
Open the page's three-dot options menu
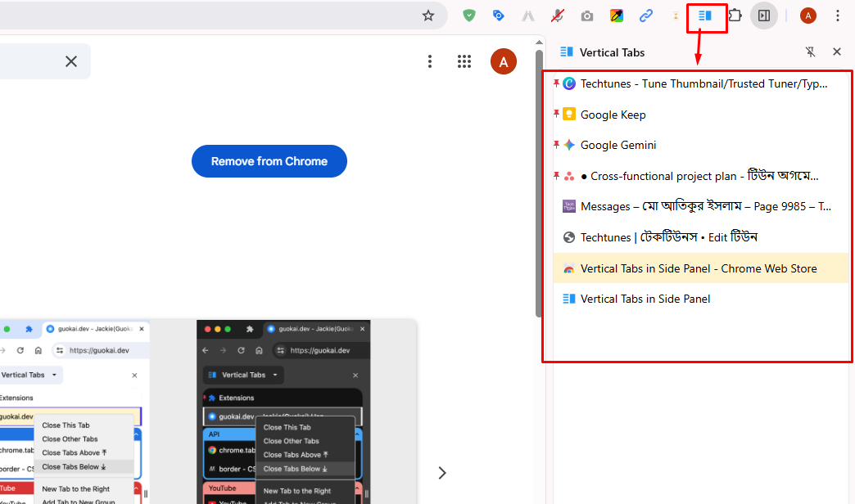(x=430, y=61)
